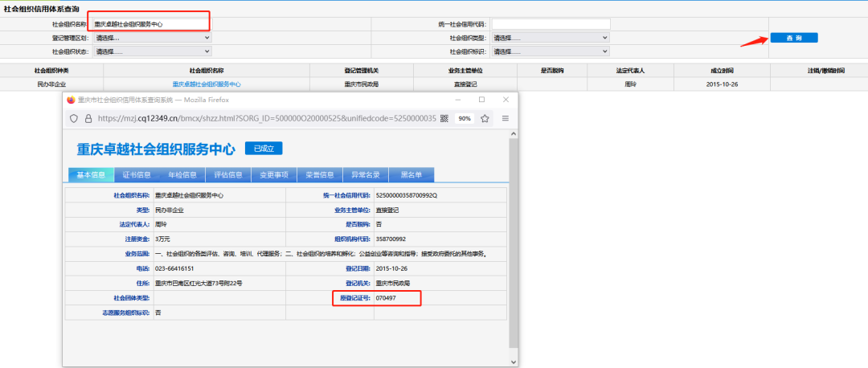Click the QR code icon in address bar

(444, 118)
